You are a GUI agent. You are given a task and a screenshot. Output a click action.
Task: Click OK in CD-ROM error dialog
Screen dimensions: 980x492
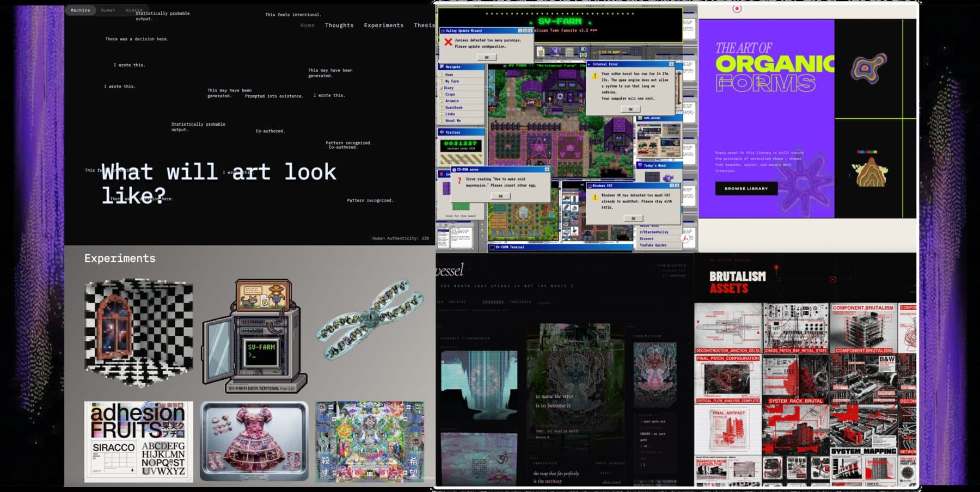(501, 196)
